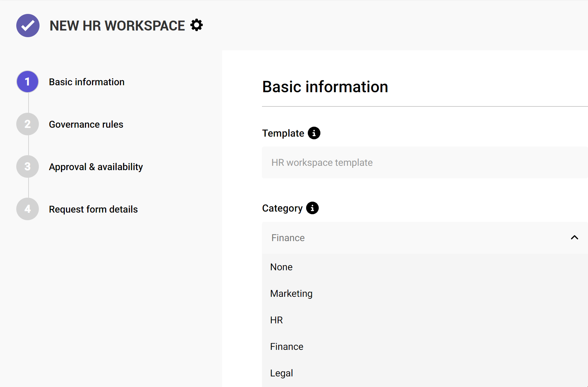Open Request form details step
This screenshot has height=387, width=588.
point(93,209)
